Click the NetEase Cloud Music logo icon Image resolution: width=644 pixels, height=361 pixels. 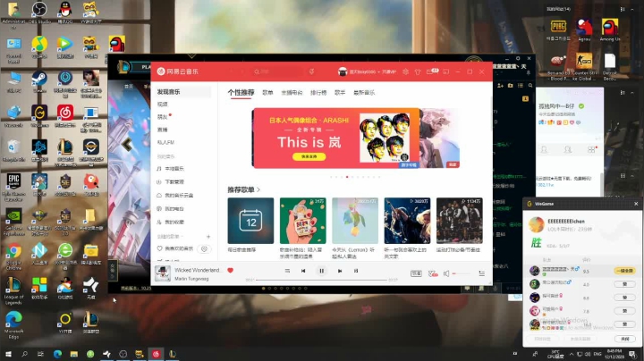pyautogui.click(x=161, y=71)
